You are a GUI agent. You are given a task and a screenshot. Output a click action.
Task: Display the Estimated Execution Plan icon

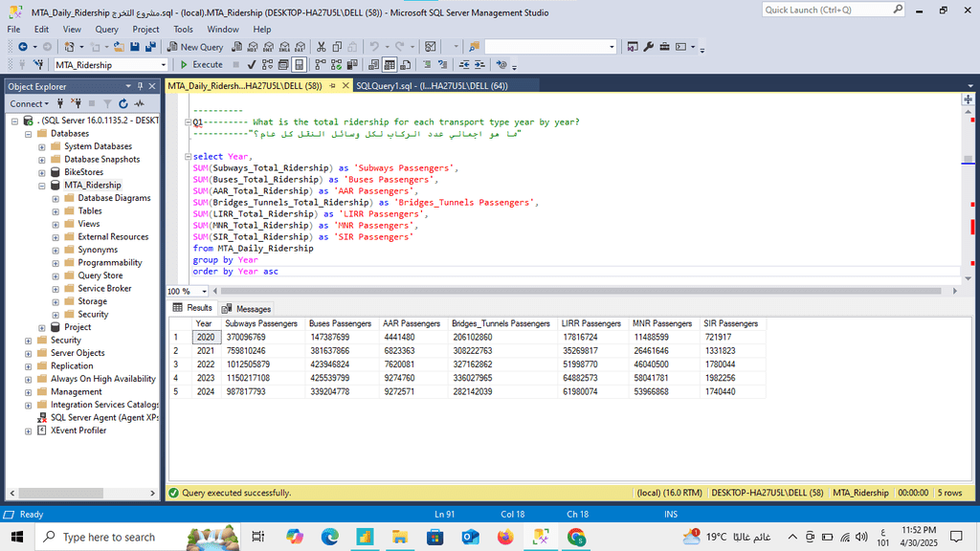click(268, 65)
